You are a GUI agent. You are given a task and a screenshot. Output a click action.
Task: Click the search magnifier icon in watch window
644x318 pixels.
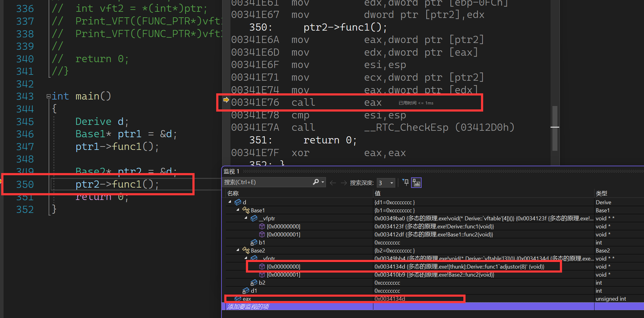316,182
